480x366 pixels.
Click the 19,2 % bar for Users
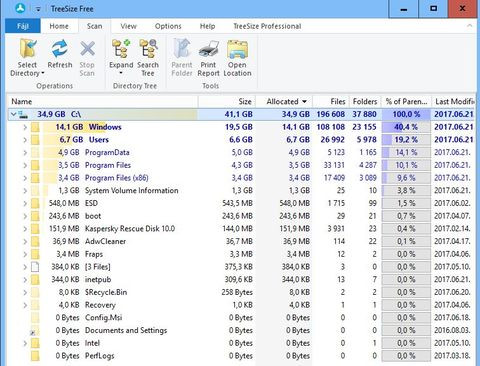[x=406, y=140]
